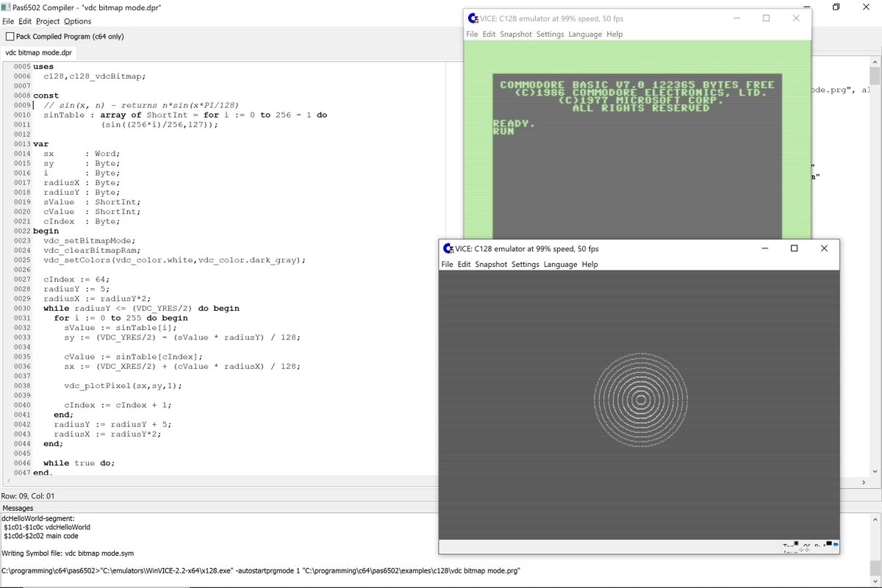Open Settings menu in front VICE window
This screenshot has height=588, width=882.
point(525,264)
